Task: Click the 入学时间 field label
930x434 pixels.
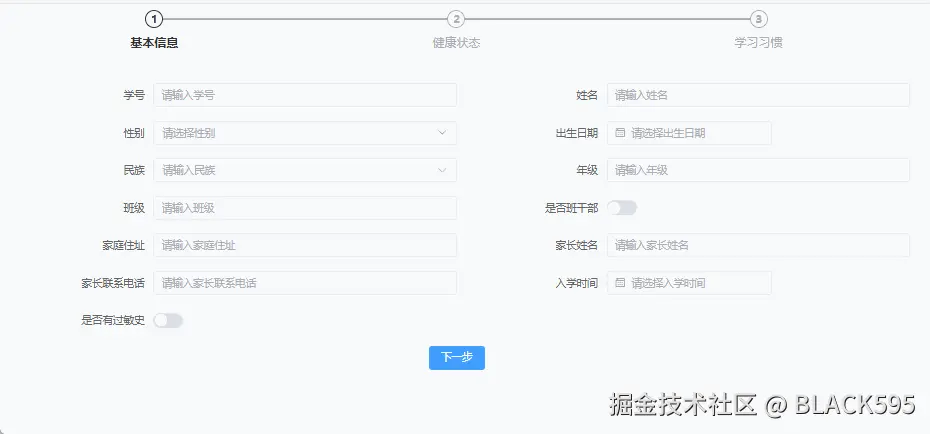Action: (x=577, y=283)
